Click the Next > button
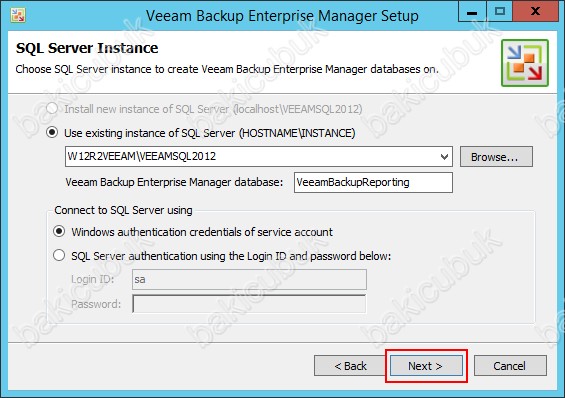The width and height of the screenshot is (565, 398). pos(426,366)
